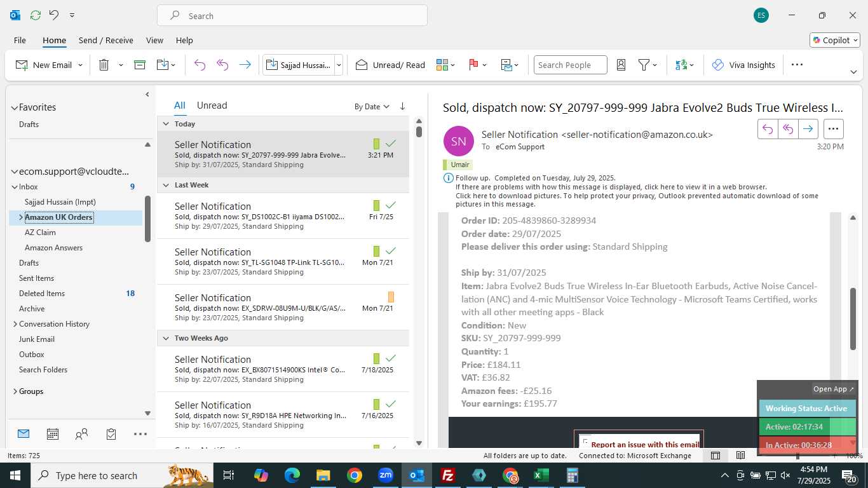Open the Help tab
868x488 pixels.
[x=184, y=40]
